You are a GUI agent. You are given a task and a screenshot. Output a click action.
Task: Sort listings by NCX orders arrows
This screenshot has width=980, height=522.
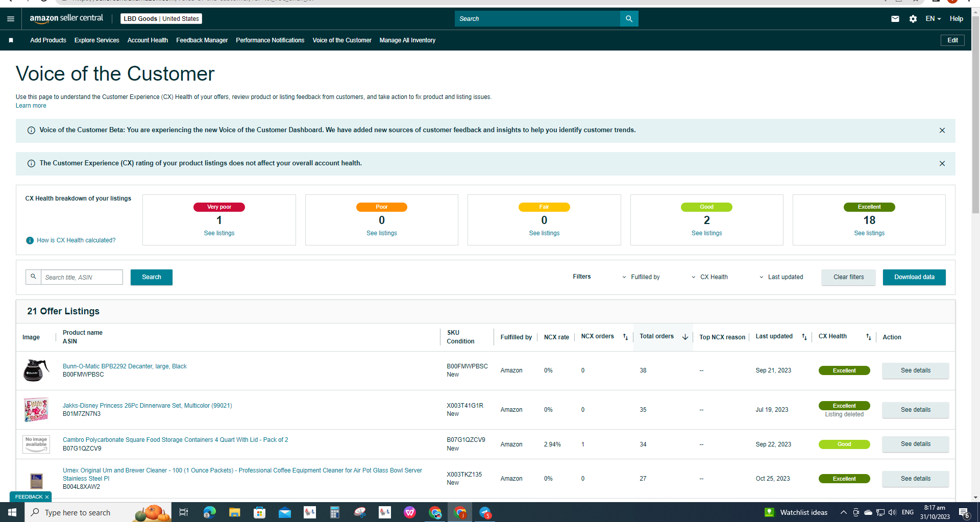coord(625,337)
